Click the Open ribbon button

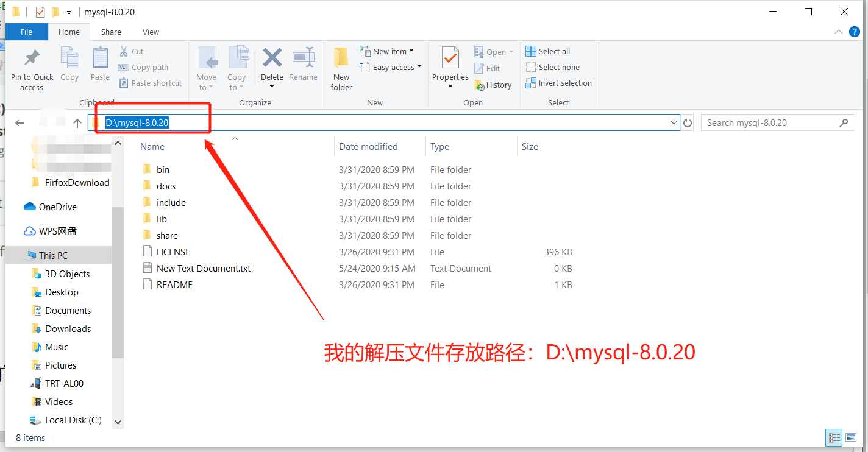(x=494, y=52)
